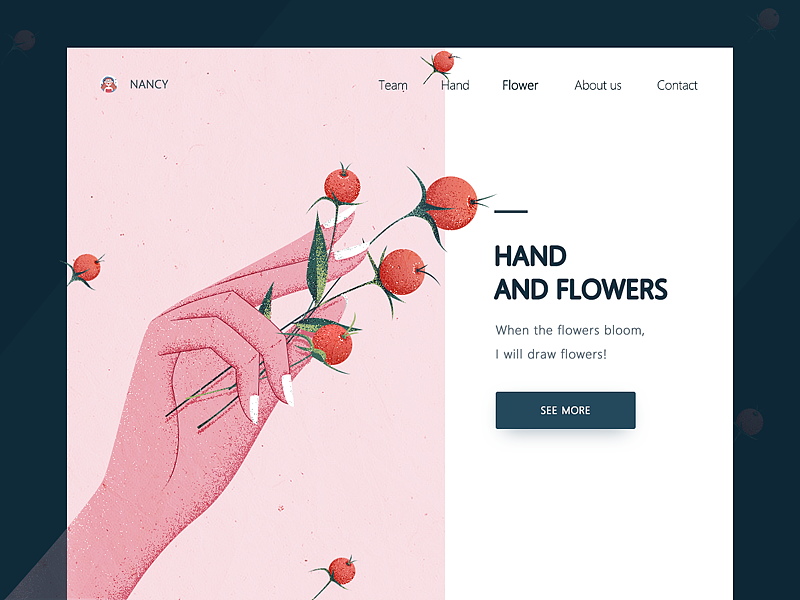Click the HAND AND FLOWERS heading
800x600 pixels.
(581, 272)
